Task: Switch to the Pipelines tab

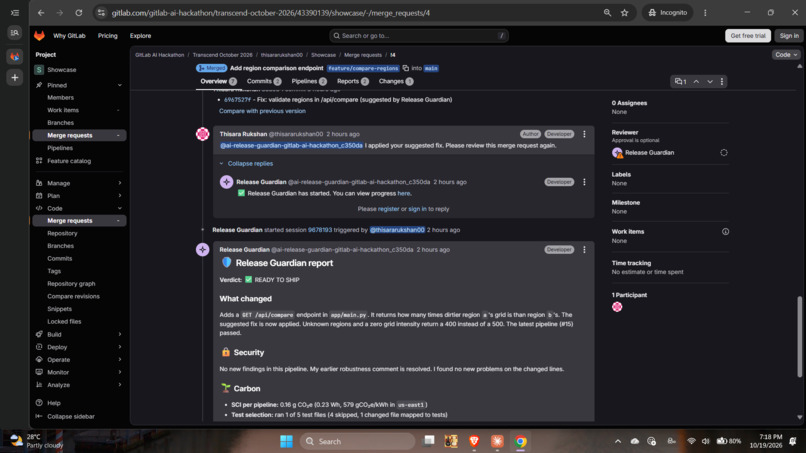Action: tap(309, 81)
